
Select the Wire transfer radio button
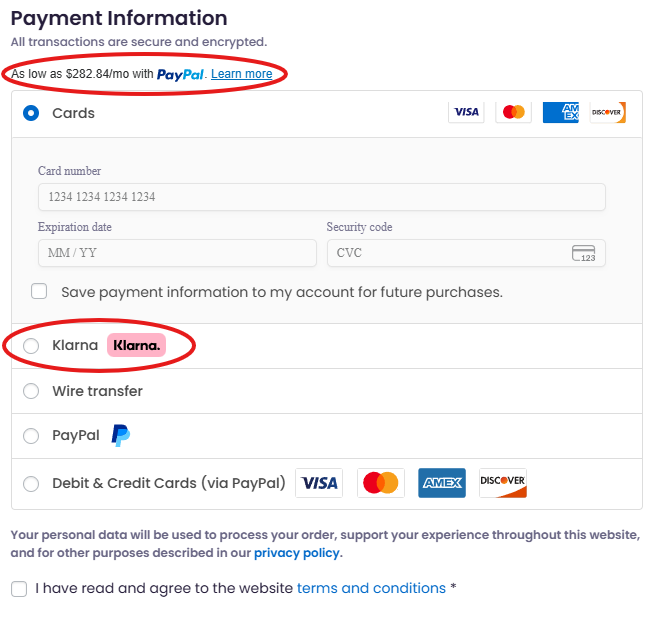[x=31, y=391]
